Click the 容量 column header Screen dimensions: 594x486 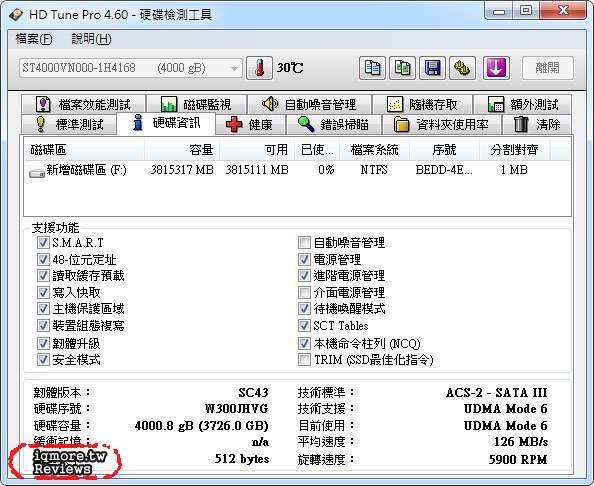click(182, 150)
